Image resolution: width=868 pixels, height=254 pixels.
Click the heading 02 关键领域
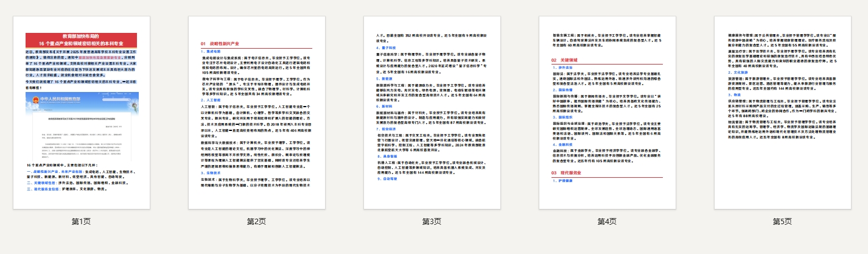[564, 61]
